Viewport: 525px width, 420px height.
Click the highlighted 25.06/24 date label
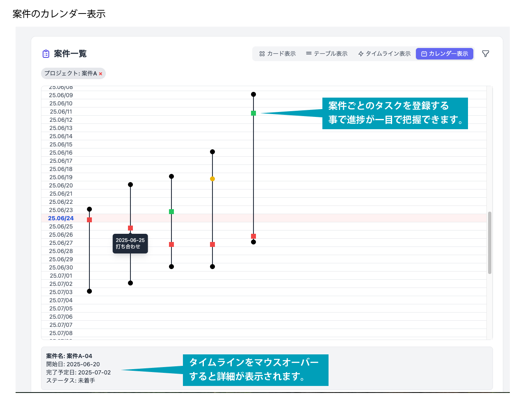61,218
